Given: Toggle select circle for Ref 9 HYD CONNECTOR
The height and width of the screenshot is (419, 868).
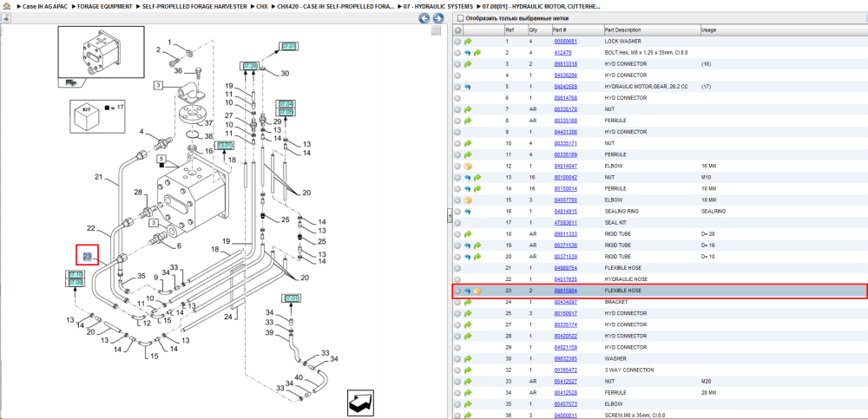Looking at the screenshot, I should [x=457, y=132].
